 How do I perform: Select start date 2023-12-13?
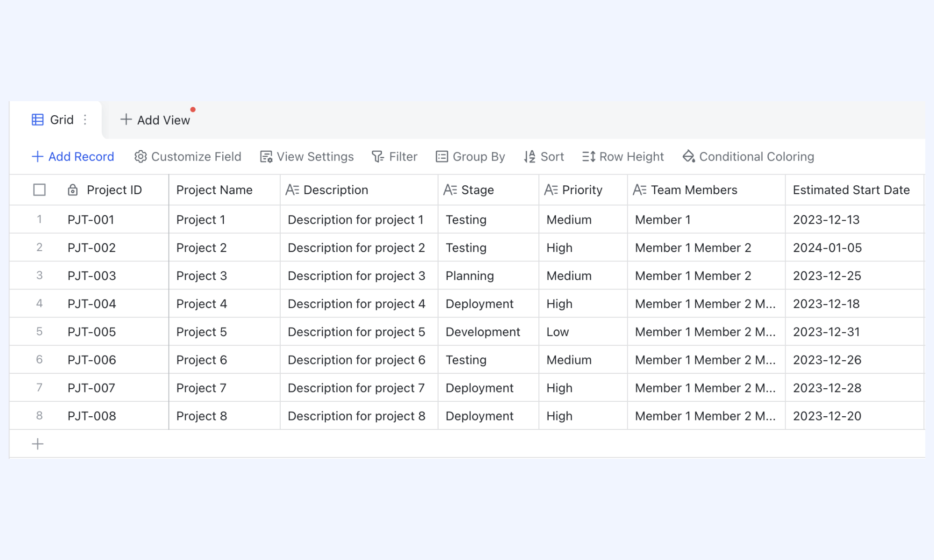pyautogui.click(x=855, y=219)
